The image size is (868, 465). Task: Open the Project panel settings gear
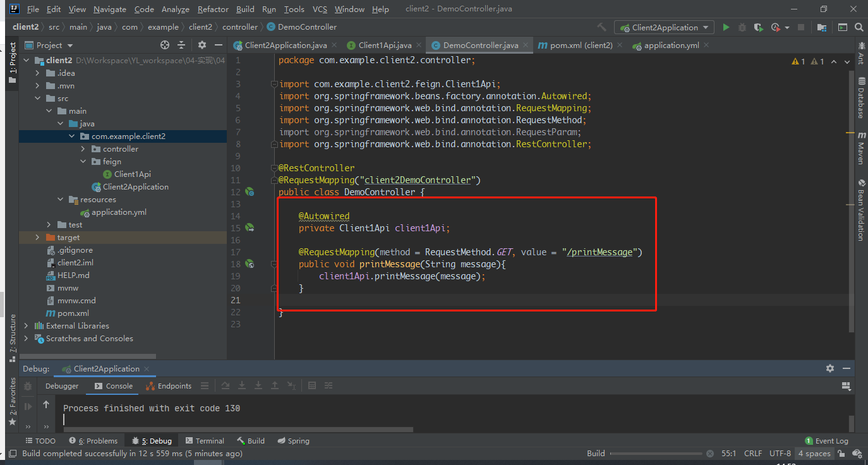click(x=202, y=45)
